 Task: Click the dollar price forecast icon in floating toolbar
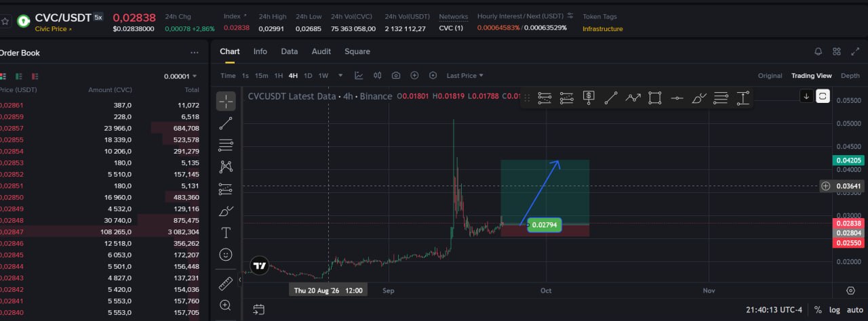click(x=589, y=98)
